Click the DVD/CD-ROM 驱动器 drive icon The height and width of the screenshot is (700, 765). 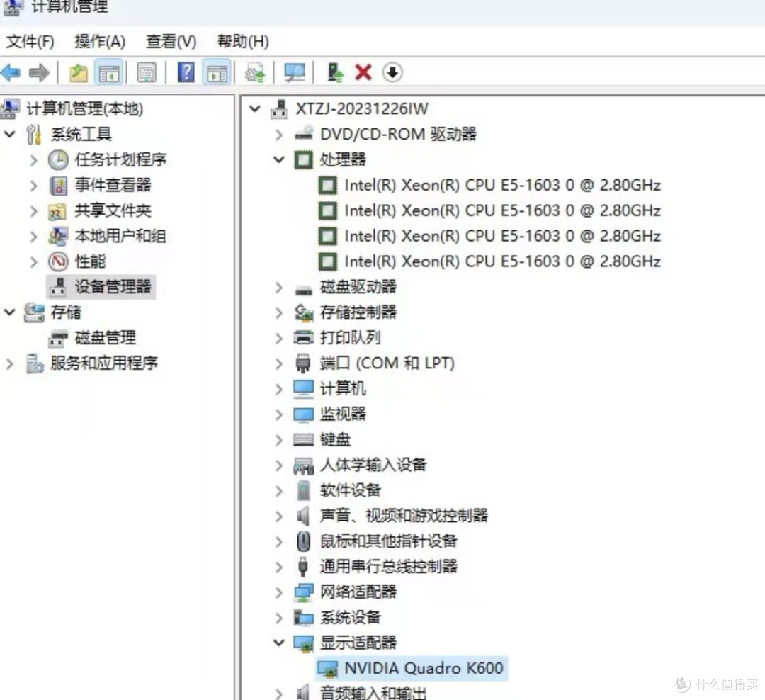coord(303,134)
